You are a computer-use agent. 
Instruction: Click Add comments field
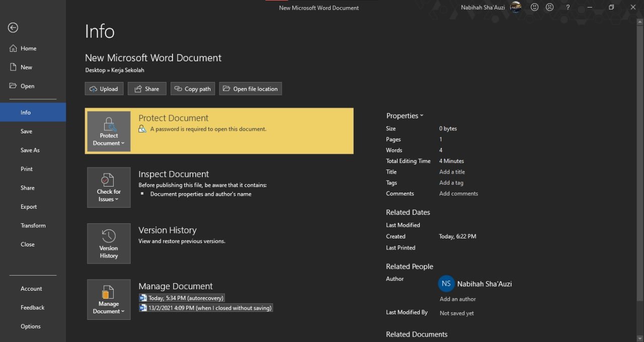(x=458, y=194)
